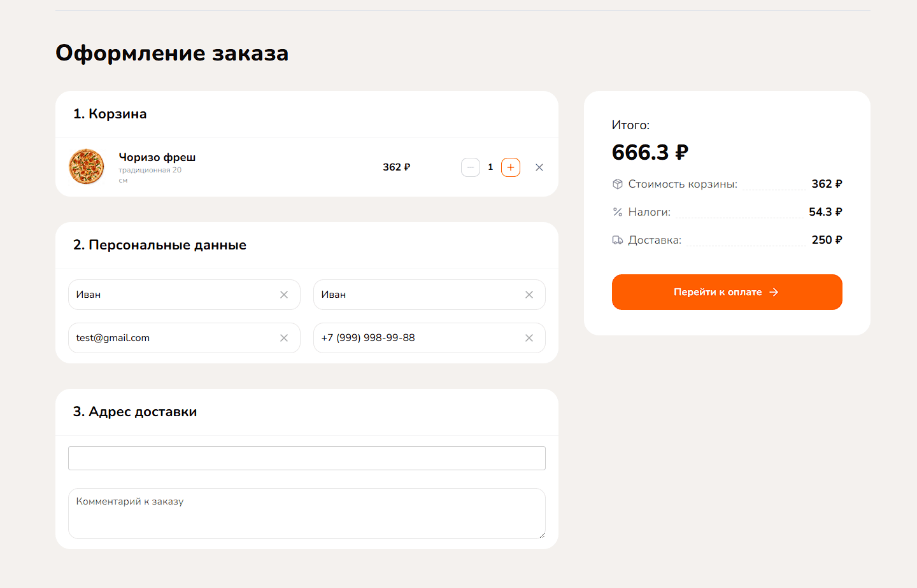The width and height of the screenshot is (917, 588).
Task: Increase Чоризо фреш quantity with plus button
Action: pyautogui.click(x=511, y=167)
